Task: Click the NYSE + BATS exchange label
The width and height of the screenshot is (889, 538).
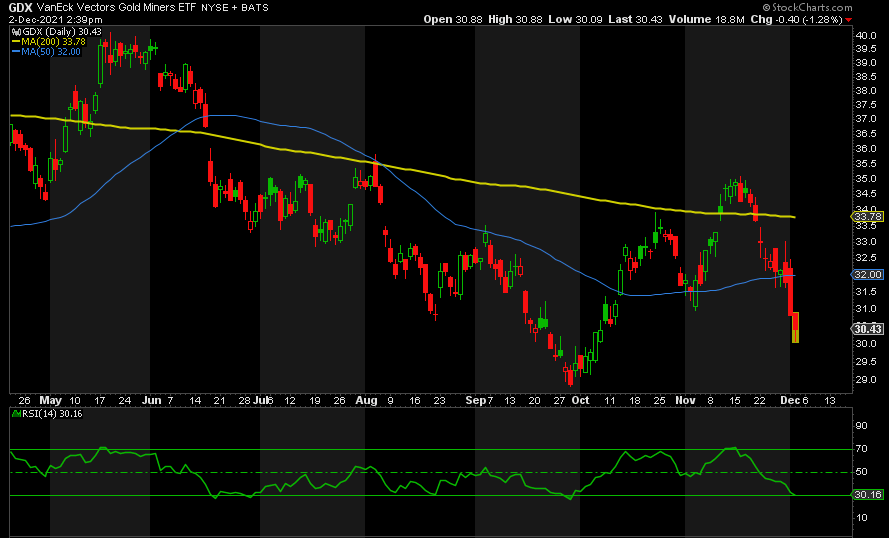Action: click(x=235, y=7)
